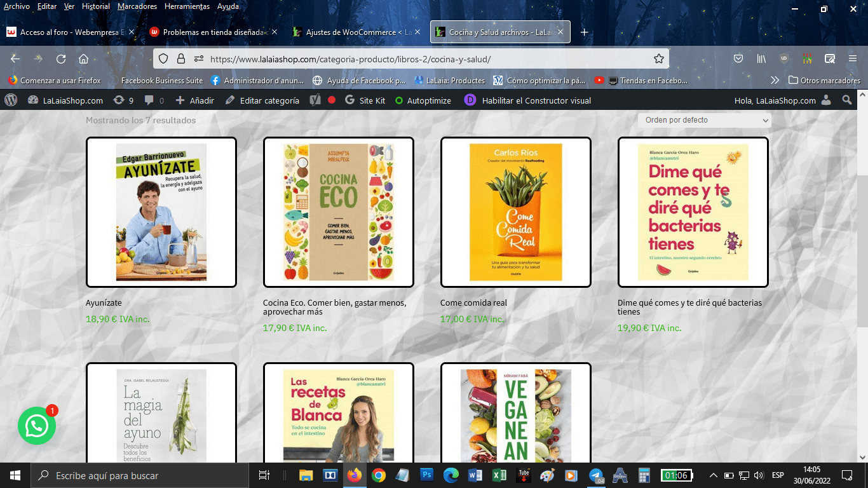Reload the current page

[61, 58]
